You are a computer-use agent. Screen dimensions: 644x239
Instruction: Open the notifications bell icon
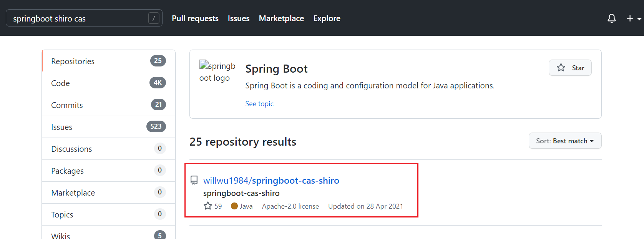point(612,18)
